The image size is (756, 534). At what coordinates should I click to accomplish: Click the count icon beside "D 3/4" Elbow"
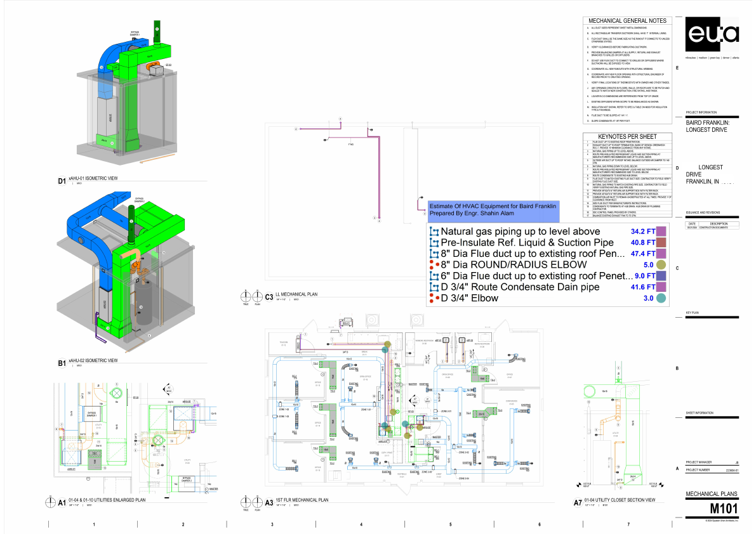tap(434, 297)
